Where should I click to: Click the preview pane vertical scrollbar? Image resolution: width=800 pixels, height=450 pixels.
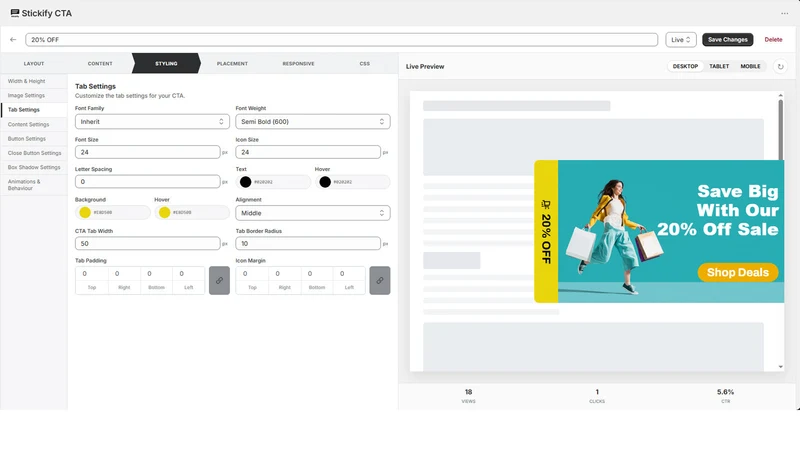[781, 130]
